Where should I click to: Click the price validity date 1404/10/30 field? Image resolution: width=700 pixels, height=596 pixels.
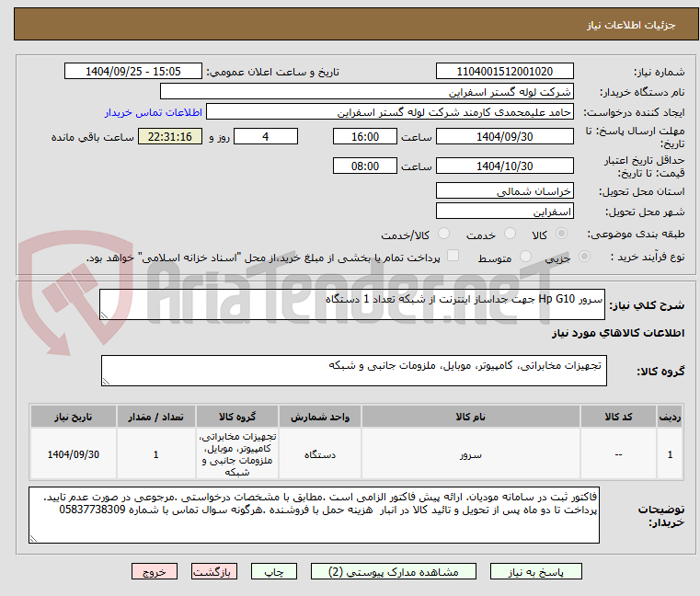[504, 166]
